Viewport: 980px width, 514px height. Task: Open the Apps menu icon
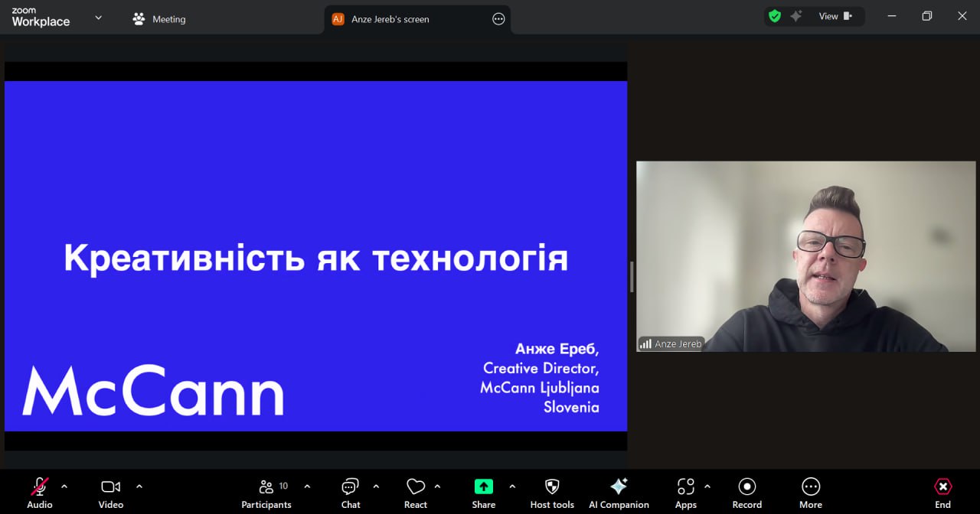pyautogui.click(x=686, y=493)
